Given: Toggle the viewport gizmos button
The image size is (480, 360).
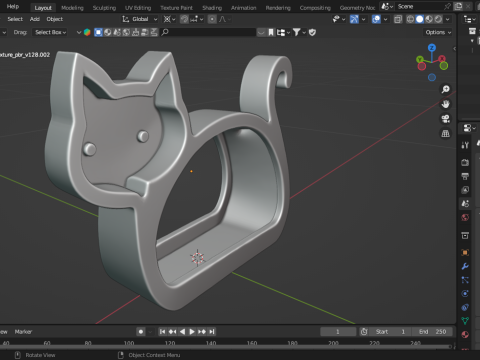Looking at the screenshot, I should point(354,19).
